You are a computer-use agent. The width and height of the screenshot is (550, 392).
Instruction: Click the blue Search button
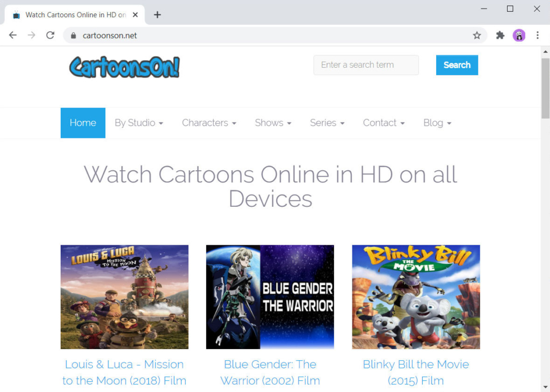point(457,65)
